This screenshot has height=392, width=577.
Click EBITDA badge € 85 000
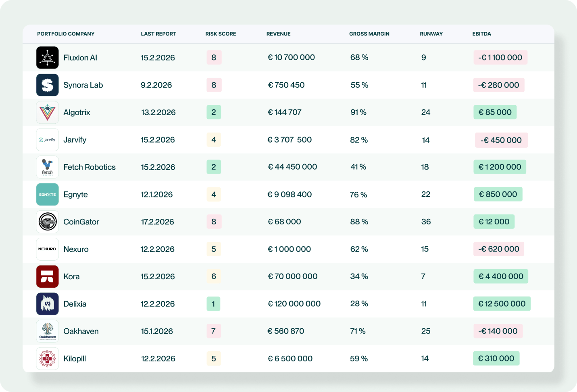click(x=495, y=112)
